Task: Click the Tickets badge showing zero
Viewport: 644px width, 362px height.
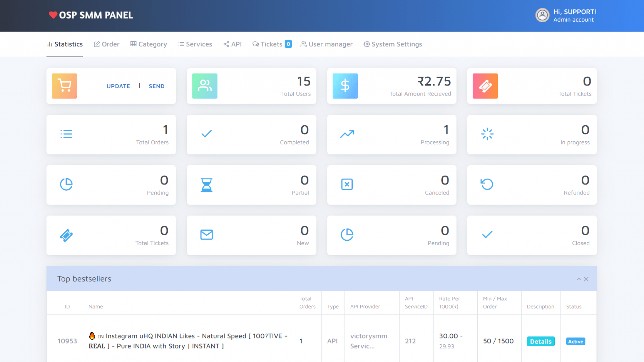Action: point(288,44)
